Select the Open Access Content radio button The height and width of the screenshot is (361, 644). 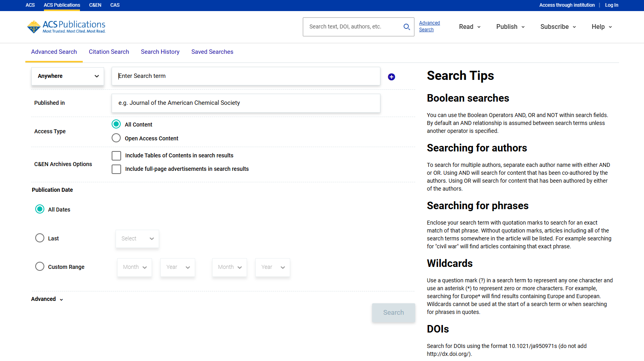(x=116, y=138)
